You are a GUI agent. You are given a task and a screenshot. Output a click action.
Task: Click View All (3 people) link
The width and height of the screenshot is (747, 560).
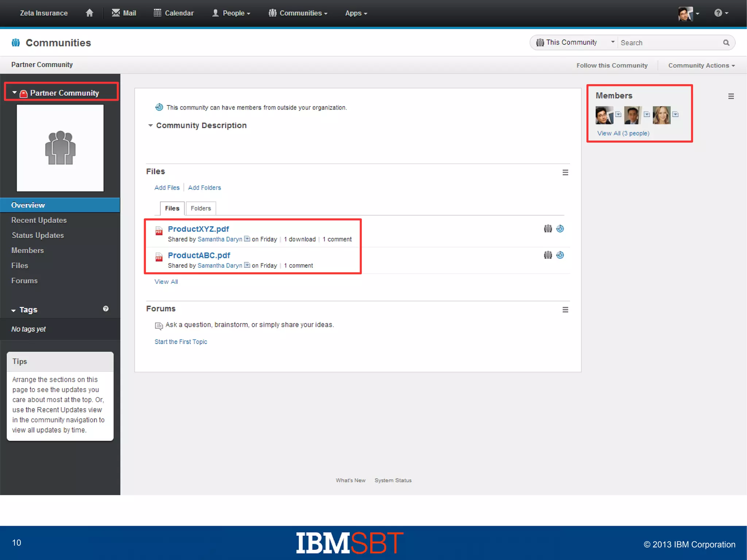pyautogui.click(x=623, y=133)
